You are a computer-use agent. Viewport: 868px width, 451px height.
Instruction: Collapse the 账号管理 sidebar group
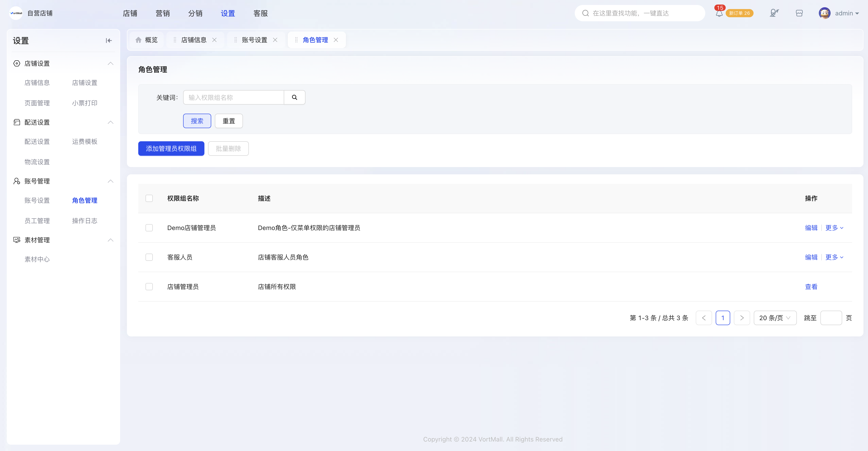pos(110,181)
